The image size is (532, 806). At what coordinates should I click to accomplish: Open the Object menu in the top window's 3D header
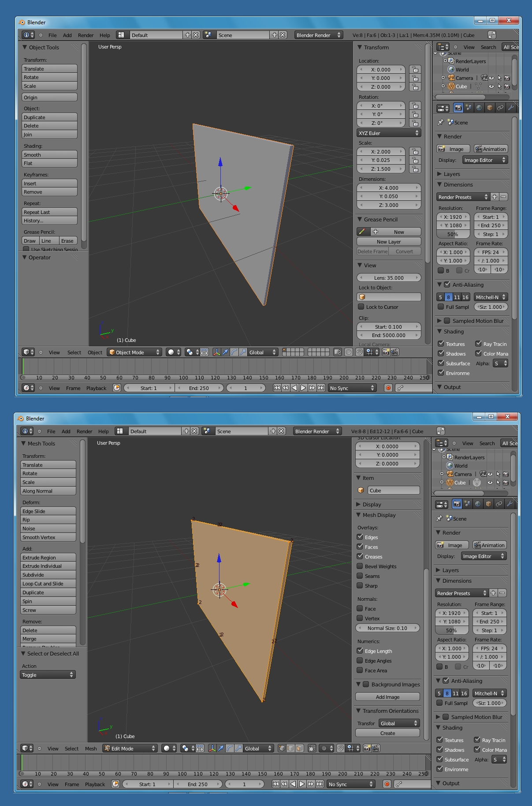pos(95,352)
